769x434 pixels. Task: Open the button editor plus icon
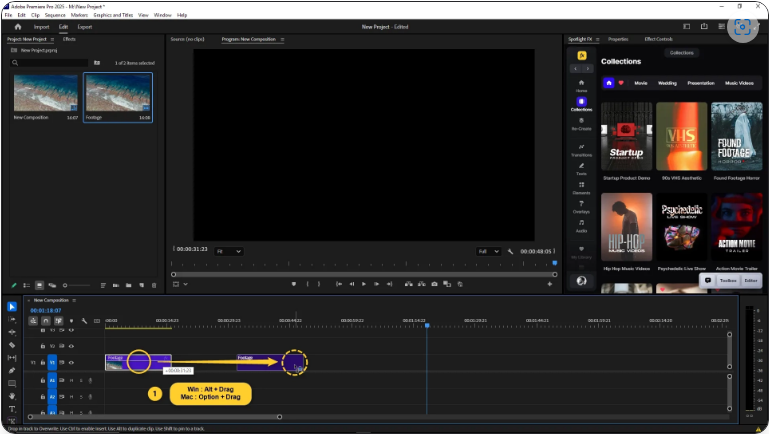(x=549, y=284)
